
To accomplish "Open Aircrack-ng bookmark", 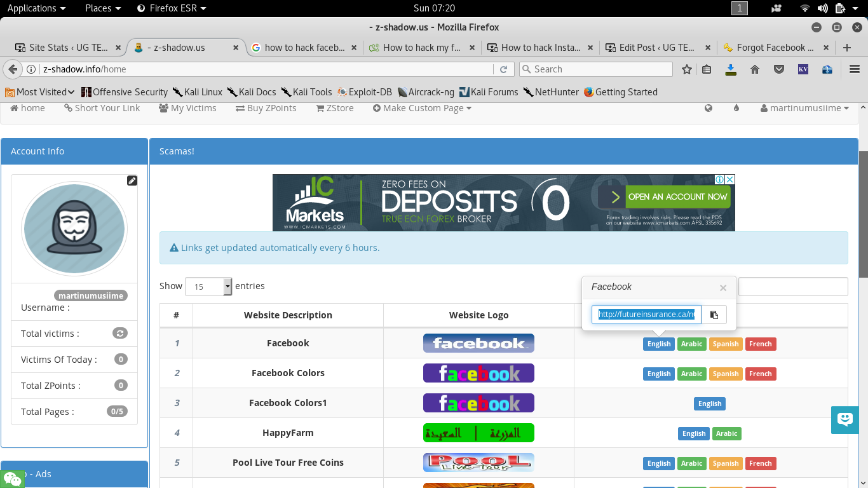I will [426, 92].
